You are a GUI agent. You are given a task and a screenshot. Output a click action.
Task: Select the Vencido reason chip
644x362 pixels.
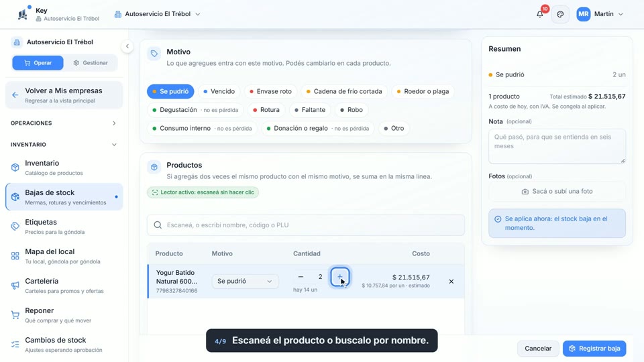pos(219,91)
